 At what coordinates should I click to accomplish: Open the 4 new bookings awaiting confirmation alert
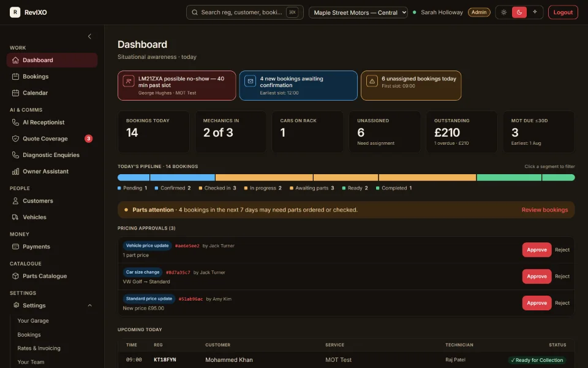[298, 86]
